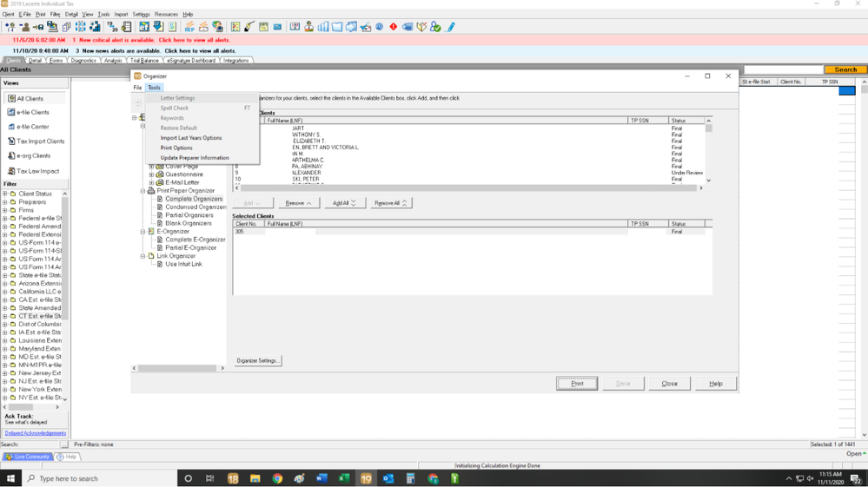Click the paintbrush toolbar icon
Image resolution: width=868 pixels, height=487 pixels.
click(249, 27)
